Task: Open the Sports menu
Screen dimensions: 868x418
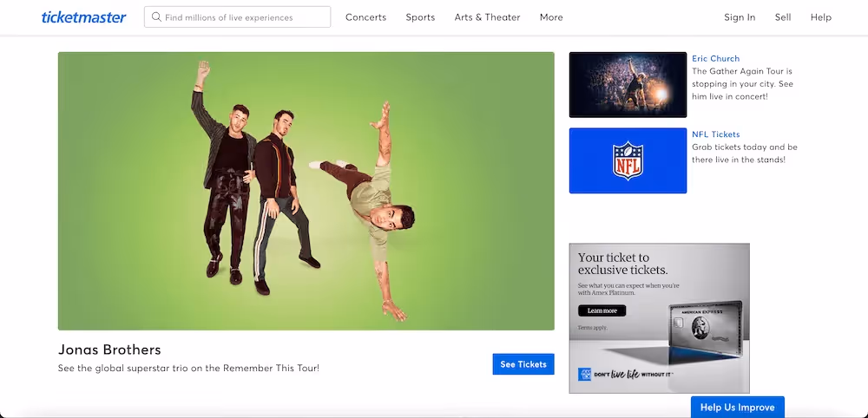Action: pyautogui.click(x=420, y=17)
